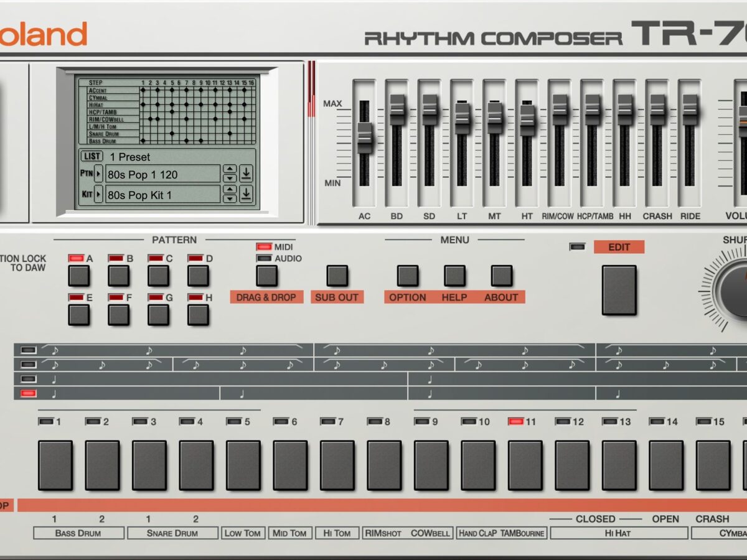Enable the second sixteenth-triplet scale row
The image size is (747, 560).
tap(29, 364)
